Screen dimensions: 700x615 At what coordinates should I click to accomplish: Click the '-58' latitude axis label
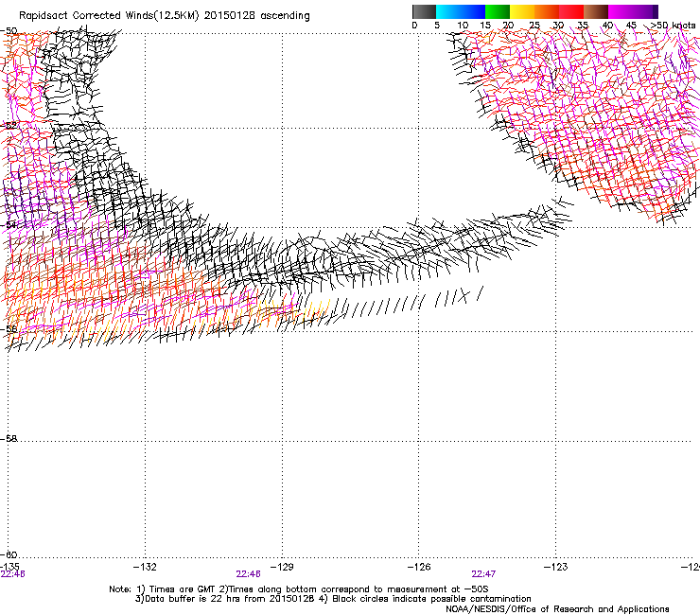(x=9, y=439)
